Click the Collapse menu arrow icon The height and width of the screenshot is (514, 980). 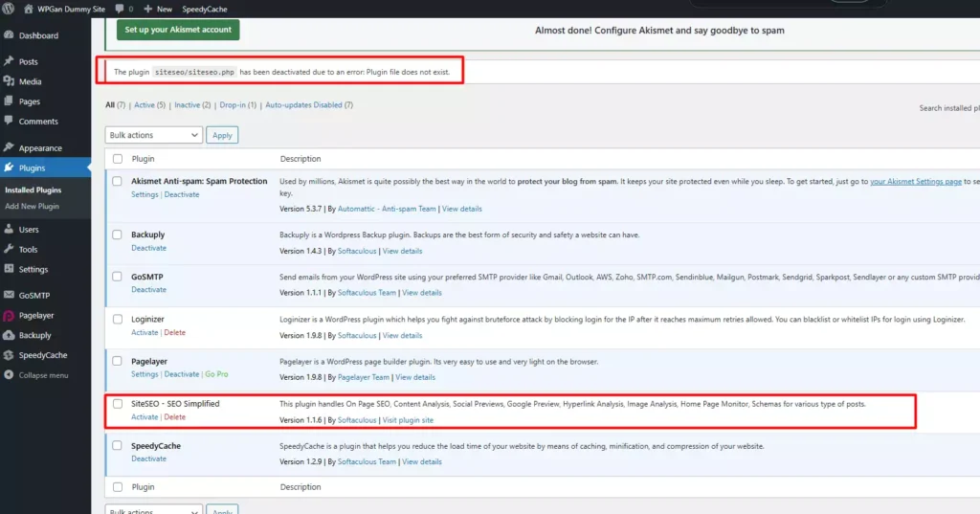(x=9, y=375)
